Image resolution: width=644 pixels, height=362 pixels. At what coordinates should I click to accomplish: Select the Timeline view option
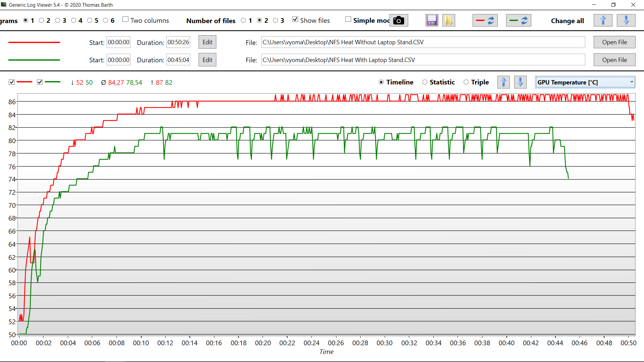tap(381, 82)
